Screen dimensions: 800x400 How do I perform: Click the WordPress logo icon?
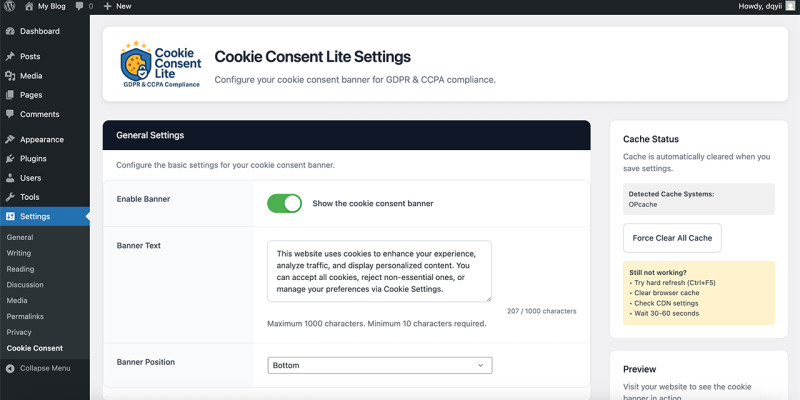tap(10, 6)
